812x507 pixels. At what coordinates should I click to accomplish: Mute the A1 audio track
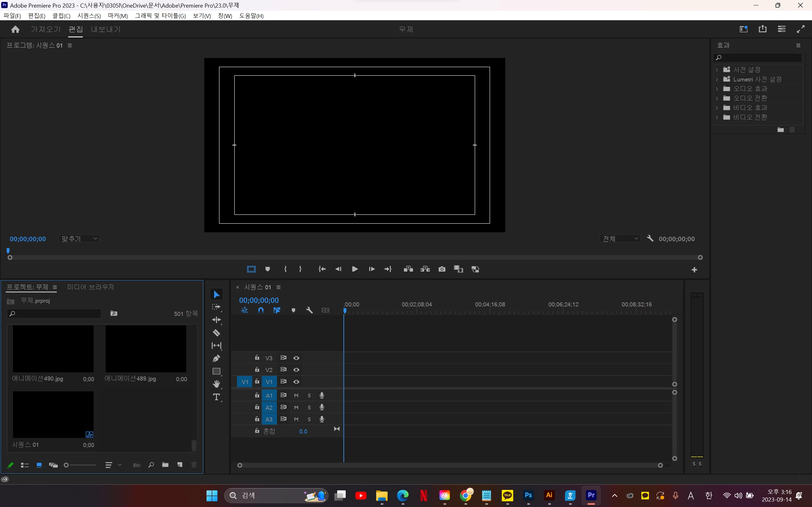coord(296,396)
